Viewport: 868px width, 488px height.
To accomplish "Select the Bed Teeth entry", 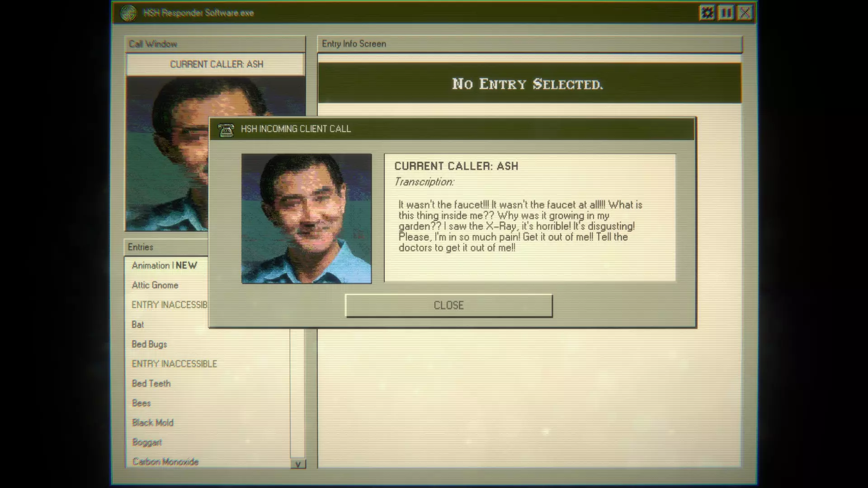I will [x=151, y=384].
